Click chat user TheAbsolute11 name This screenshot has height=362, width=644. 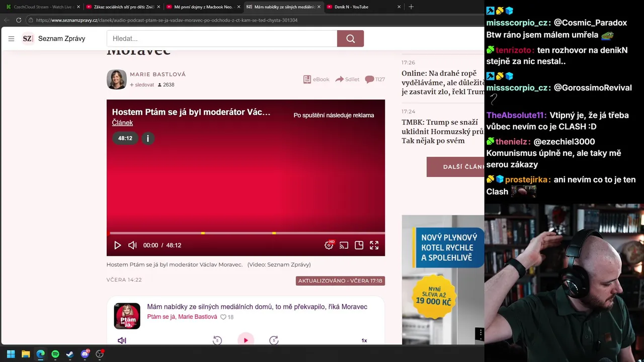516,115
